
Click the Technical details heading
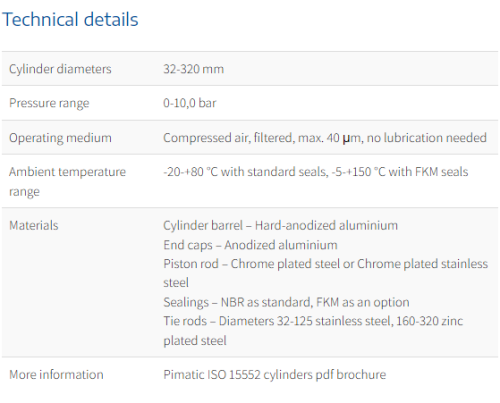(x=70, y=19)
